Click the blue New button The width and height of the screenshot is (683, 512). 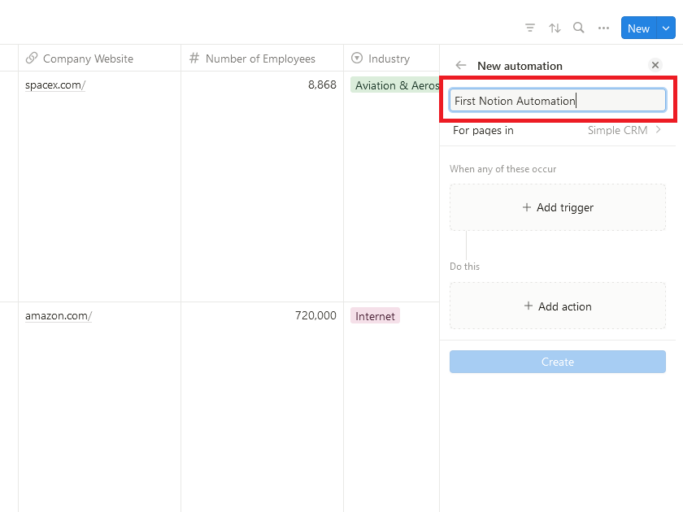click(x=637, y=28)
